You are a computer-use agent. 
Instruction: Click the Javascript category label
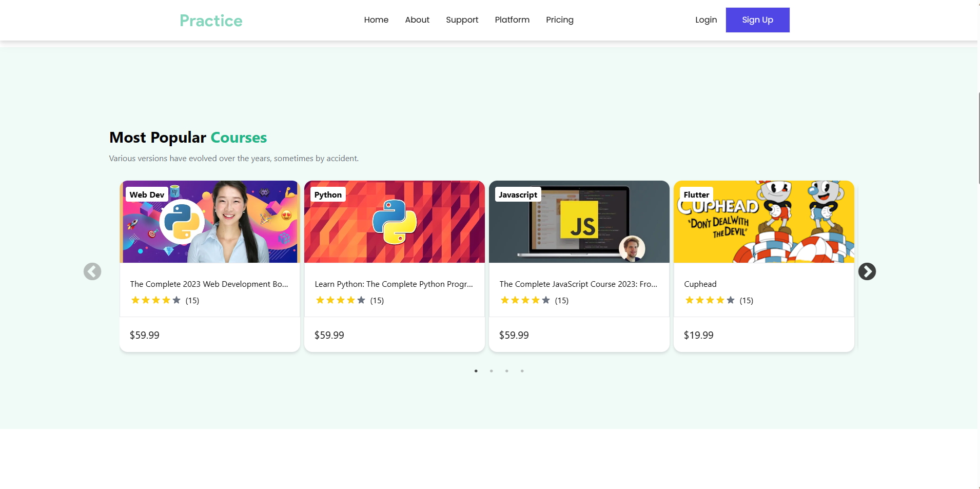(x=518, y=194)
